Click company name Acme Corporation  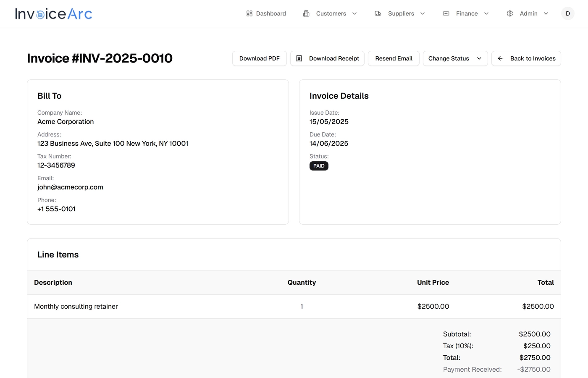pos(66,122)
